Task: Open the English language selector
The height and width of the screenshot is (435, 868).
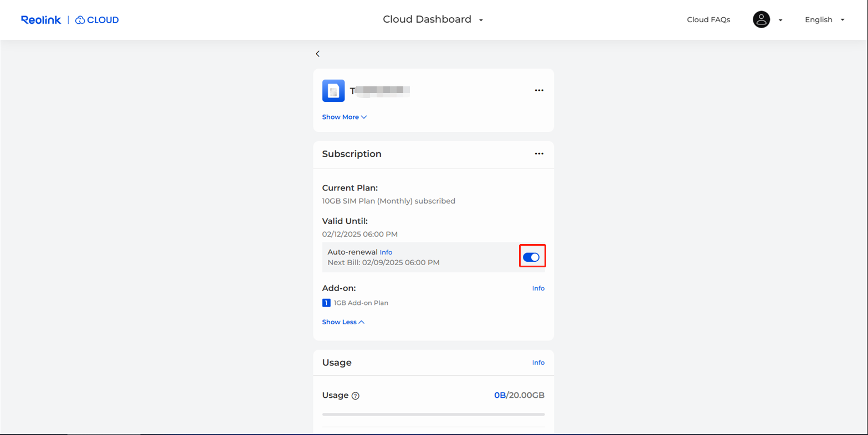Action: click(x=824, y=20)
